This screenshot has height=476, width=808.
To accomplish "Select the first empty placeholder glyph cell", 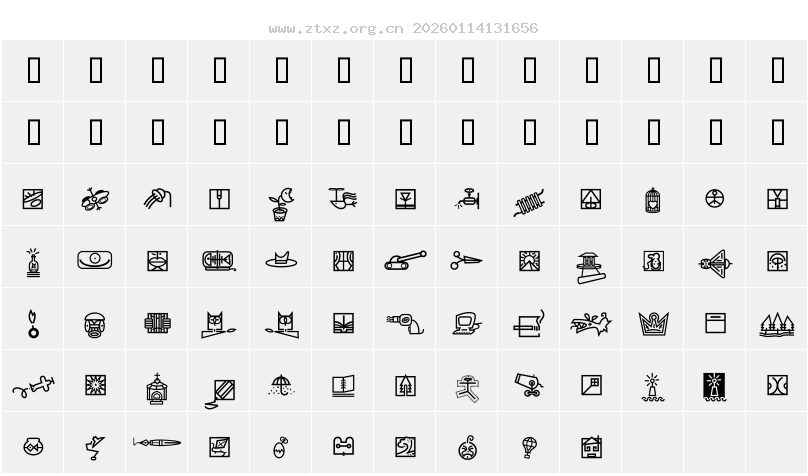I will (33, 70).
